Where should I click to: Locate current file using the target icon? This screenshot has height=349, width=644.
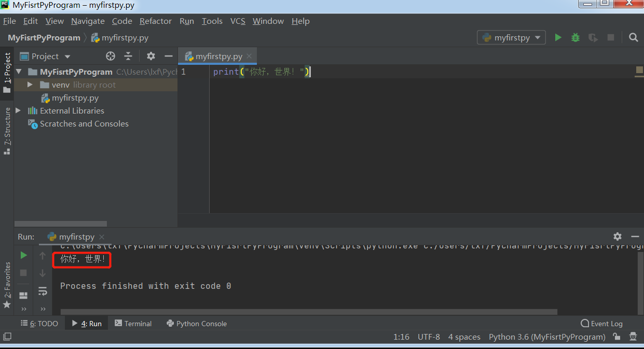[111, 56]
